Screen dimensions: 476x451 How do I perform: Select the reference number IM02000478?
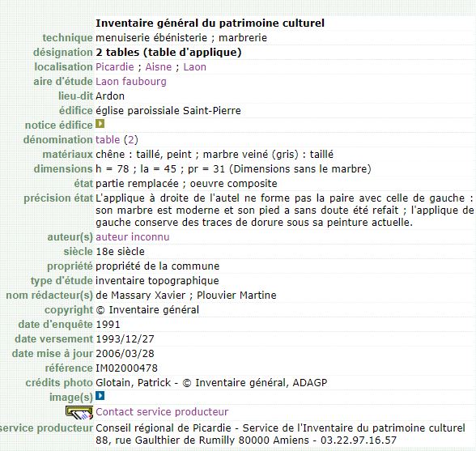point(126,368)
